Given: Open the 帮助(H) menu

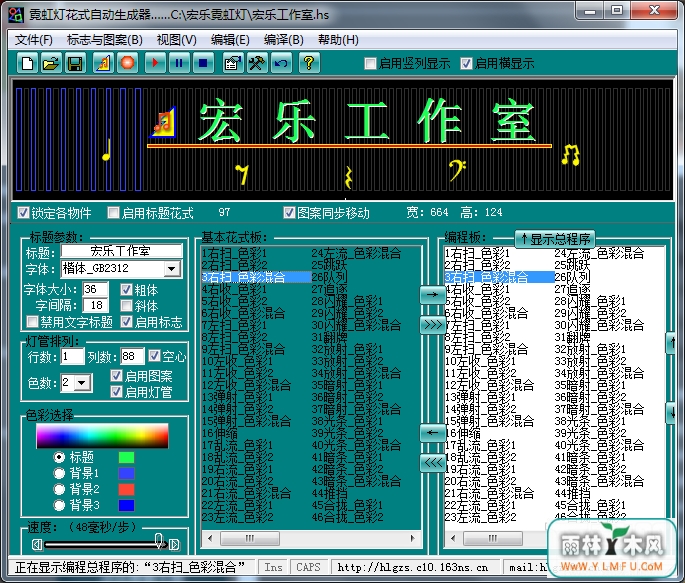Looking at the screenshot, I should [x=338, y=40].
